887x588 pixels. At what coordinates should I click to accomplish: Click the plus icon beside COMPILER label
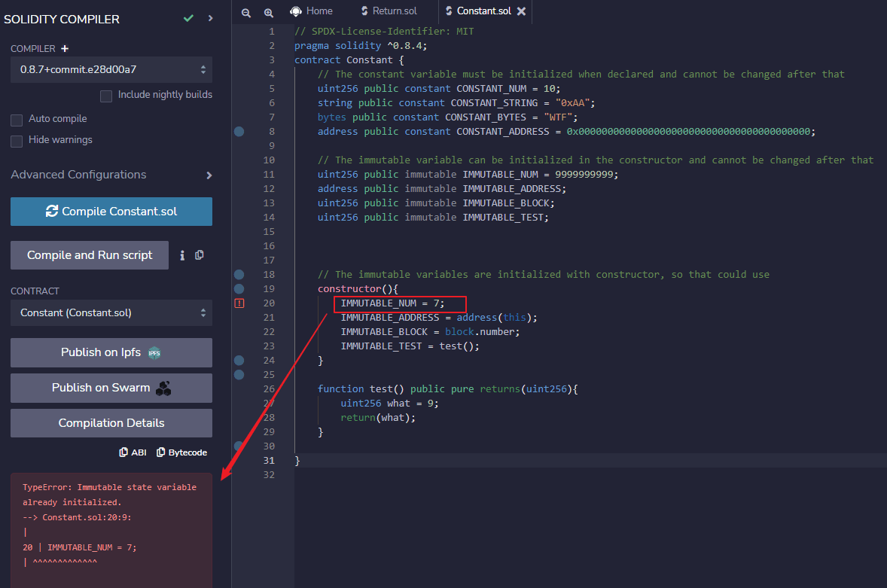click(65, 48)
